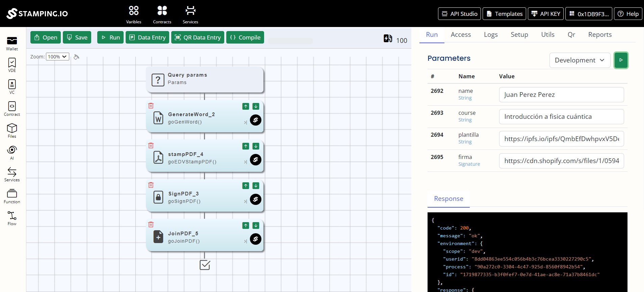Delete the JoinPDF_5 node
Image resolution: width=644 pixels, height=292 pixels.
[x=151, y=224]
